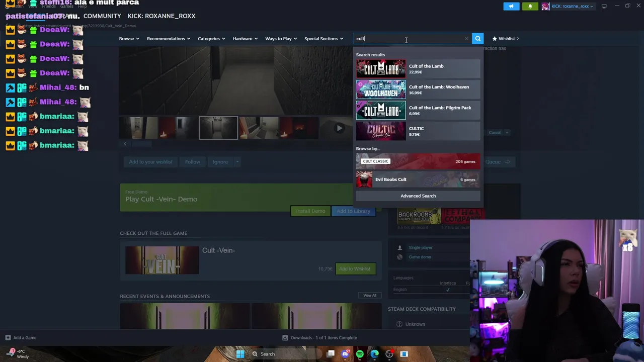Viewport: 644px width, 362px height.
Task: Select the highlighted corridor screenshot thumbnail
Action: coord(218,128)
